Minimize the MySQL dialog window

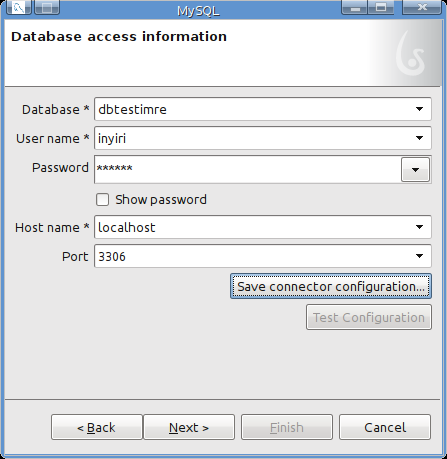(355, 7)
